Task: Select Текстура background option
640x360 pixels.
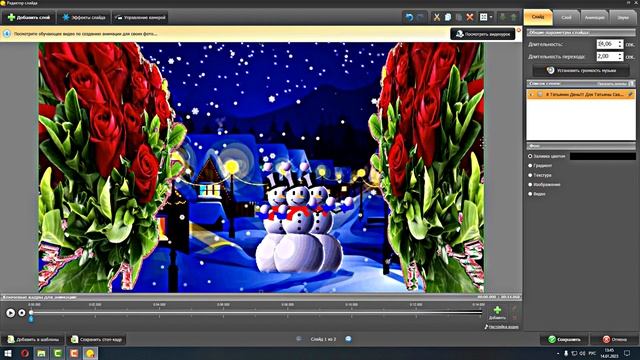Action: coord(540,175)
